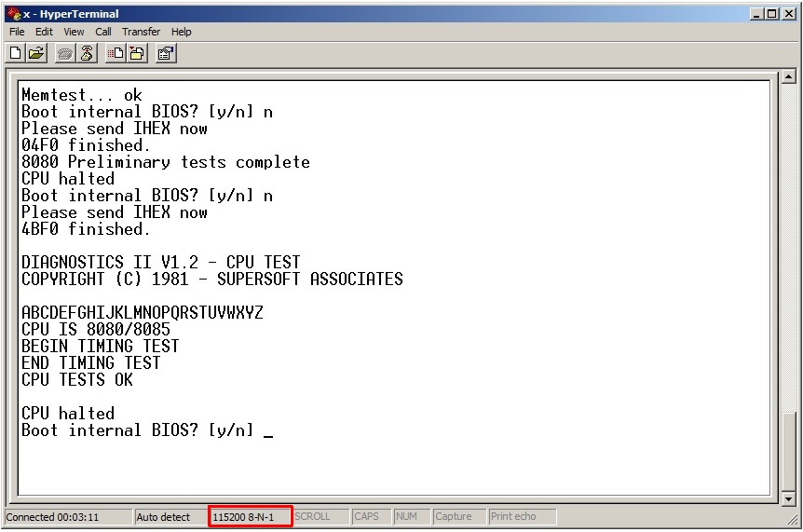The image size is (803, 532).
Task: Click the 'END TIMING TEST' line
Action: tap(91, 363)
